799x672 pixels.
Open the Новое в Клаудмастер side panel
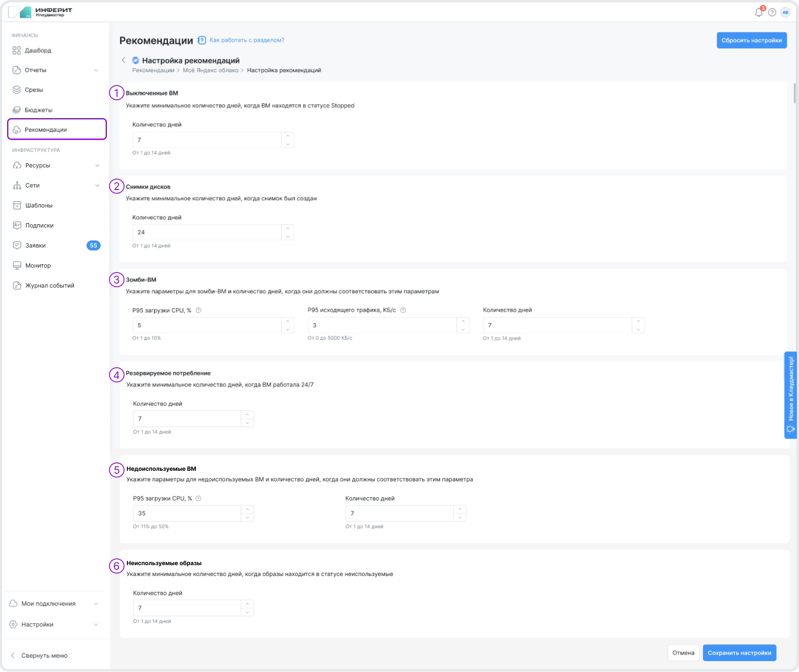790,394
